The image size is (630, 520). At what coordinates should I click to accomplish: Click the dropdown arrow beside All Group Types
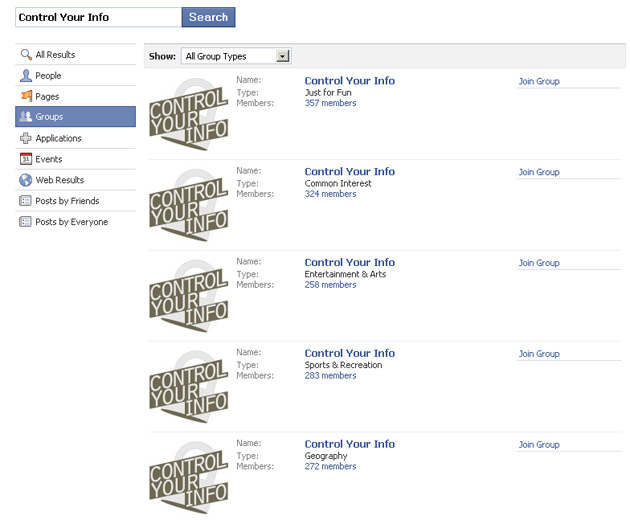(283, 56)
